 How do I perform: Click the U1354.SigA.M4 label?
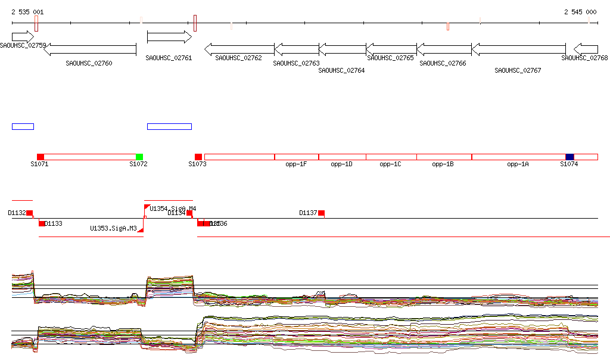click(x=173, y=209)
